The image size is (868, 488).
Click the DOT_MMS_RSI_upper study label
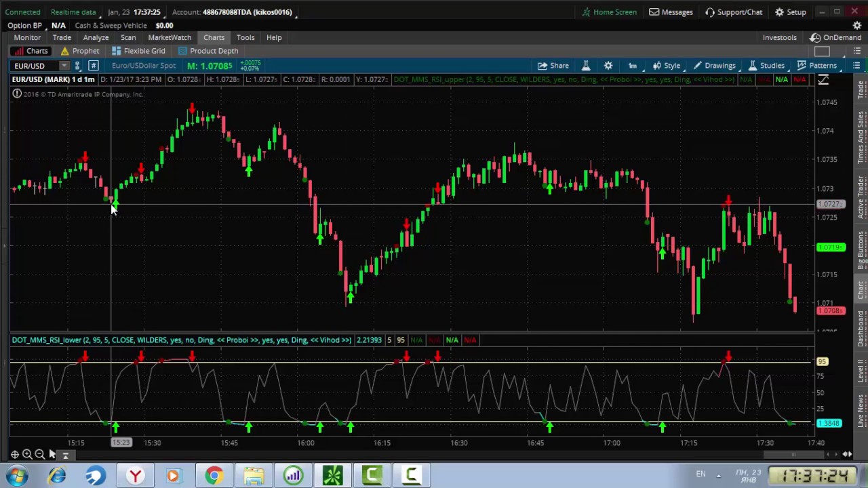point(564,80)
